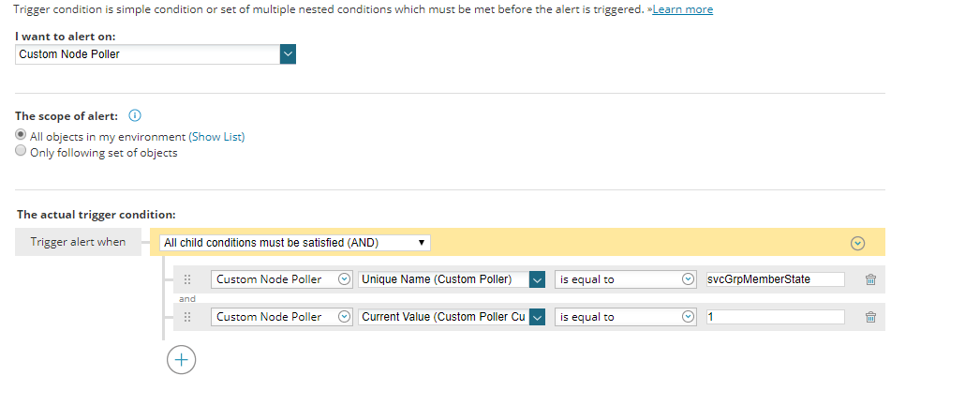Click the scope of alert info icon
Screen dimensions: 980x406
click(135, 115)
